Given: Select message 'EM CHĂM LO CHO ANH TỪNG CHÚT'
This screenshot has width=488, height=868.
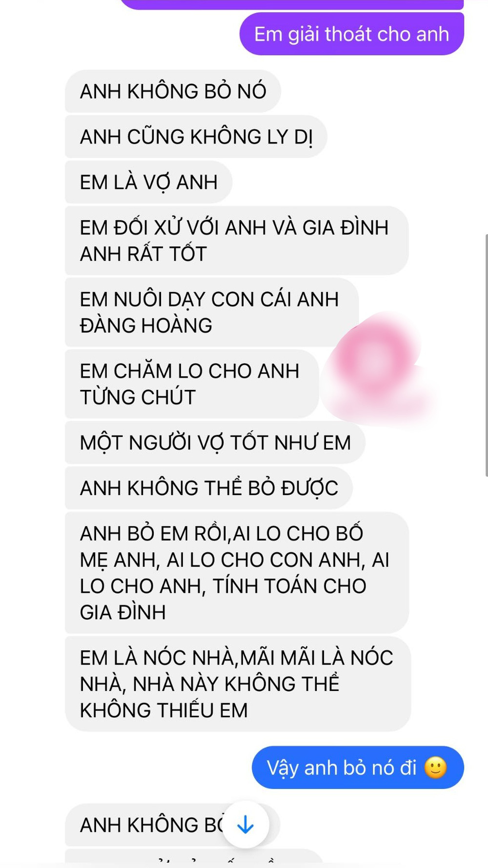Looking at the screenshot, I should point(192,384).
